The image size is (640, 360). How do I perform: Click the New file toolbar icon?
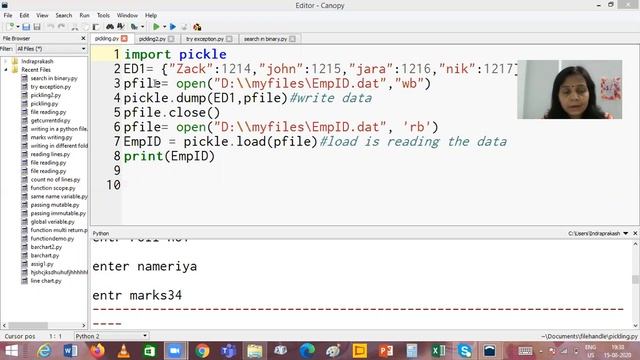(11, 27)
